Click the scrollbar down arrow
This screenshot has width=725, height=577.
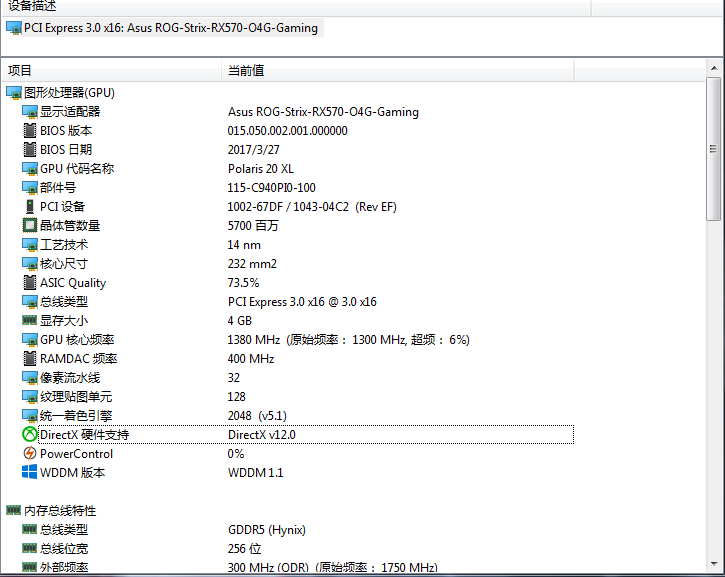714,564
